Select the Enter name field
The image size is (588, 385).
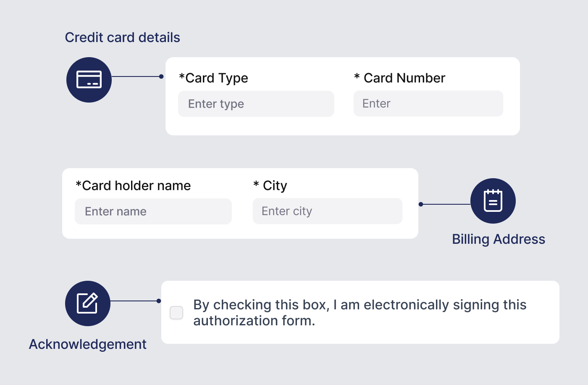(153, 211)
